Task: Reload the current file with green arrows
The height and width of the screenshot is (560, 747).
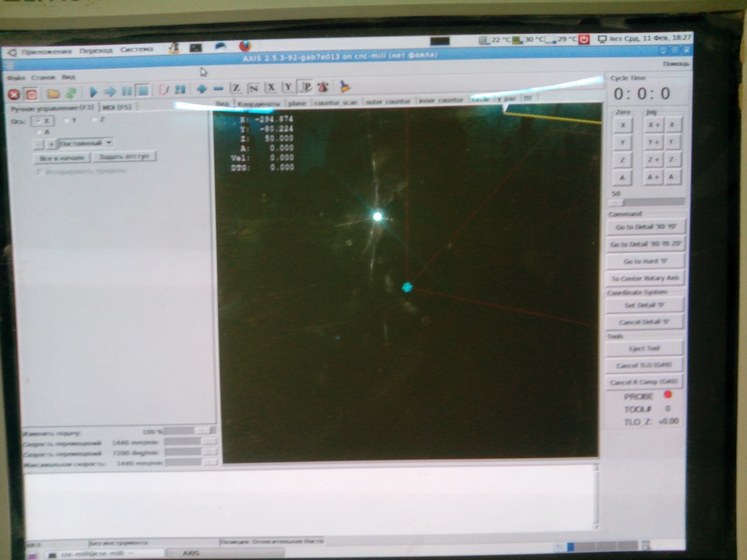Action: pyautogui.click(x=71, y=93)
